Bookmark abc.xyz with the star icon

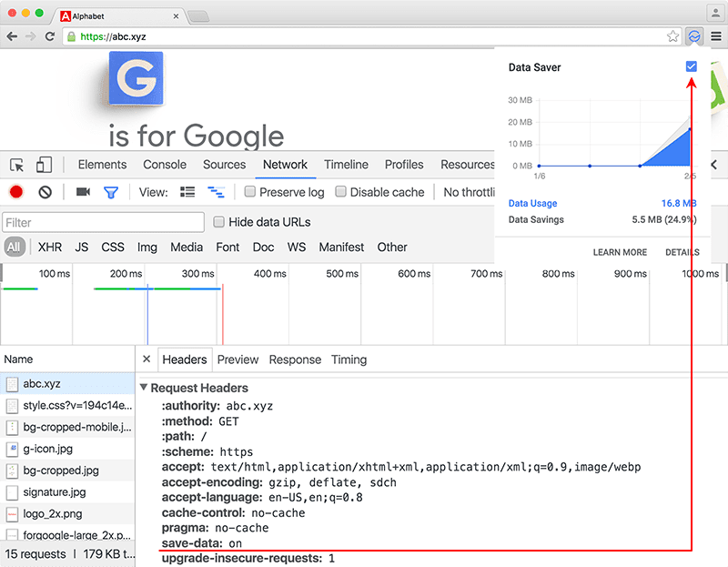tap(672, 36)
